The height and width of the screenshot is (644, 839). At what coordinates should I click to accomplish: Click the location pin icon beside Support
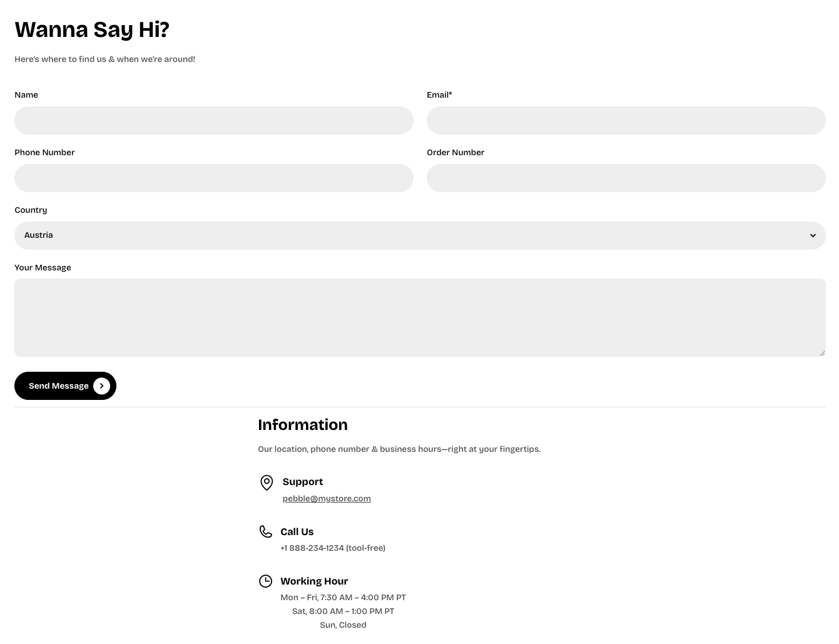(267, 483)
